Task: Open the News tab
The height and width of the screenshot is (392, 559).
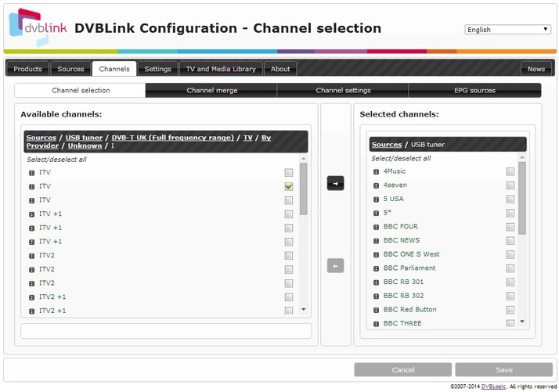Action: pyautogui.click(x=536, y=69)
